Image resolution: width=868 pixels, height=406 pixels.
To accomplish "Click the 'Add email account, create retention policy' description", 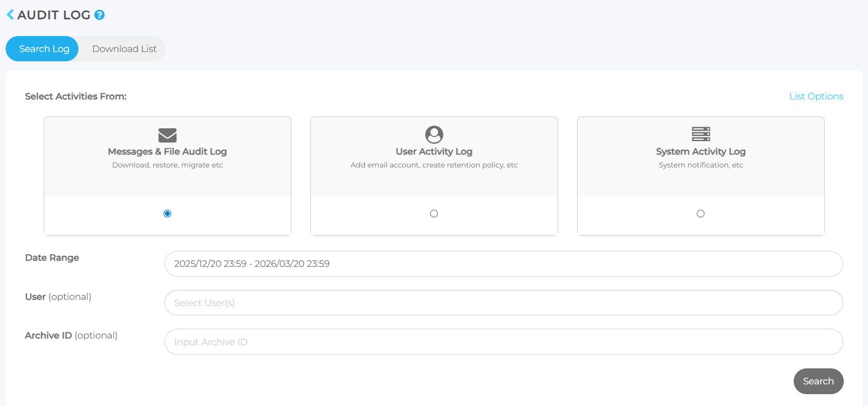I will pyautogui.click(x=434, y=165).
